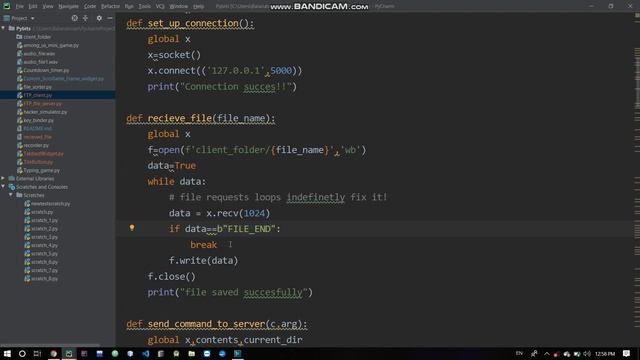Image resolution: width=640 pixels, height=360 pixels.
Task: Click the send_command_to_server function name
Action: pos(206,324)
